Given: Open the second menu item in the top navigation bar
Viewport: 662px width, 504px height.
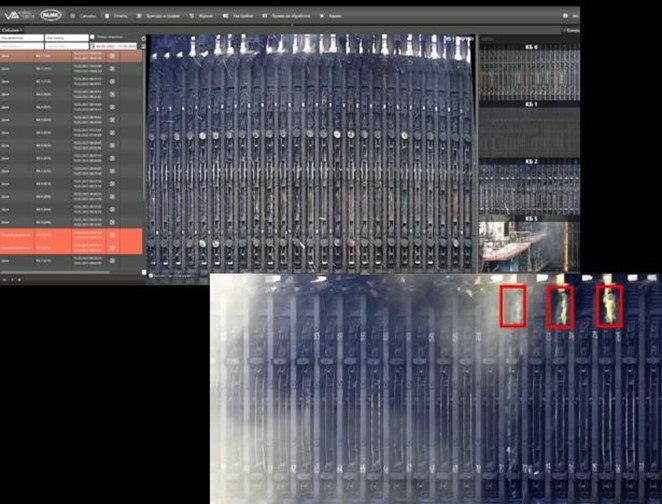Looking at the screenshot, I should coord(119,16).
